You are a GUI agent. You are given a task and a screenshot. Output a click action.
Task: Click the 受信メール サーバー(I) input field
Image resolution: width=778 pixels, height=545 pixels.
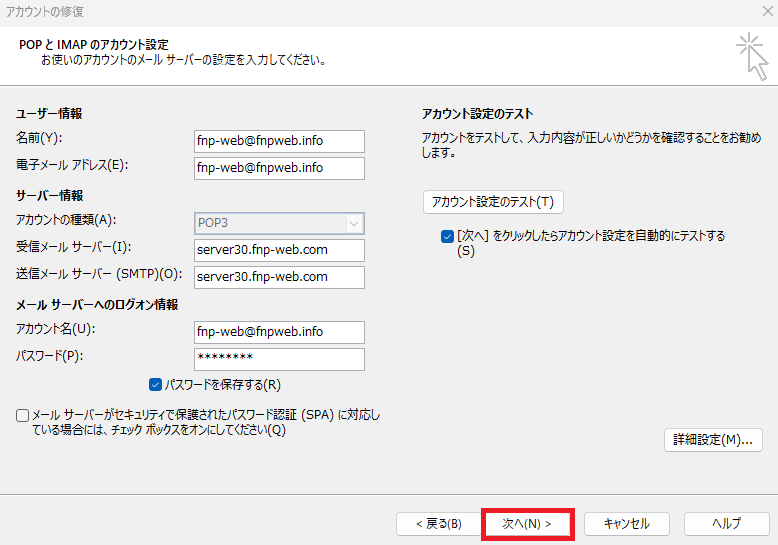point(279,250)
